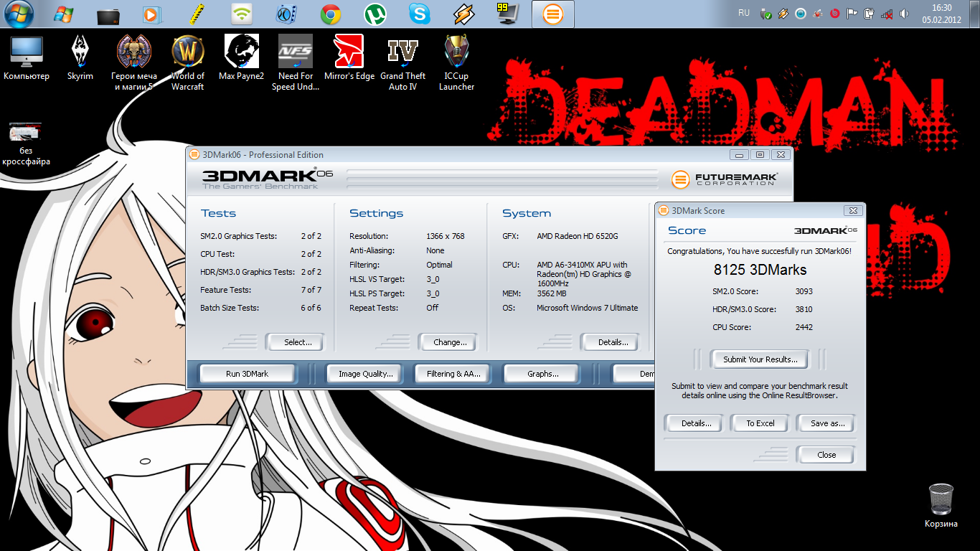The width and height of the screenshot is (980, 551).
Task: Click Change... under Settings
Action: pyautogui.click(x=448, y=342)
